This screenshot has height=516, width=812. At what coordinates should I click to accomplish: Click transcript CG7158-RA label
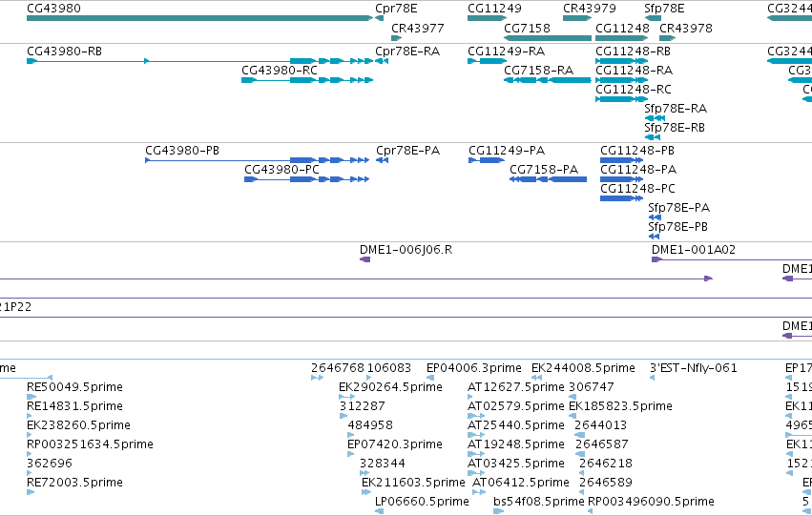click(538, 70)
